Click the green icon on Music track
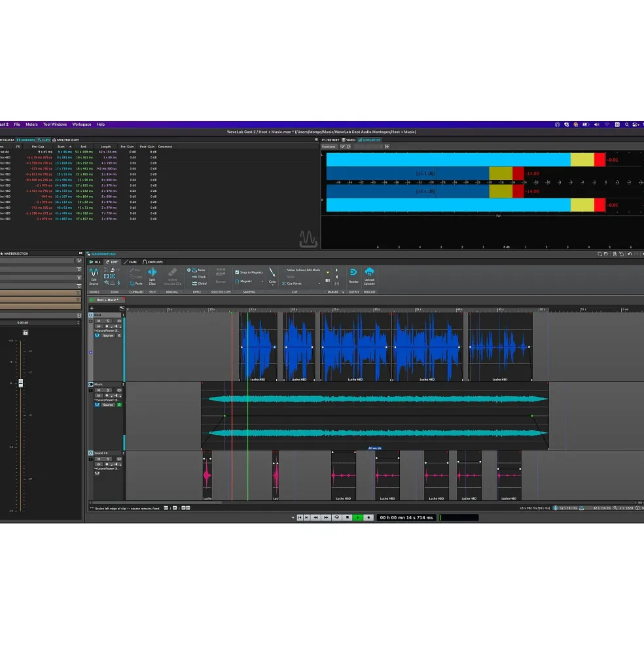 tap(119, 405)
